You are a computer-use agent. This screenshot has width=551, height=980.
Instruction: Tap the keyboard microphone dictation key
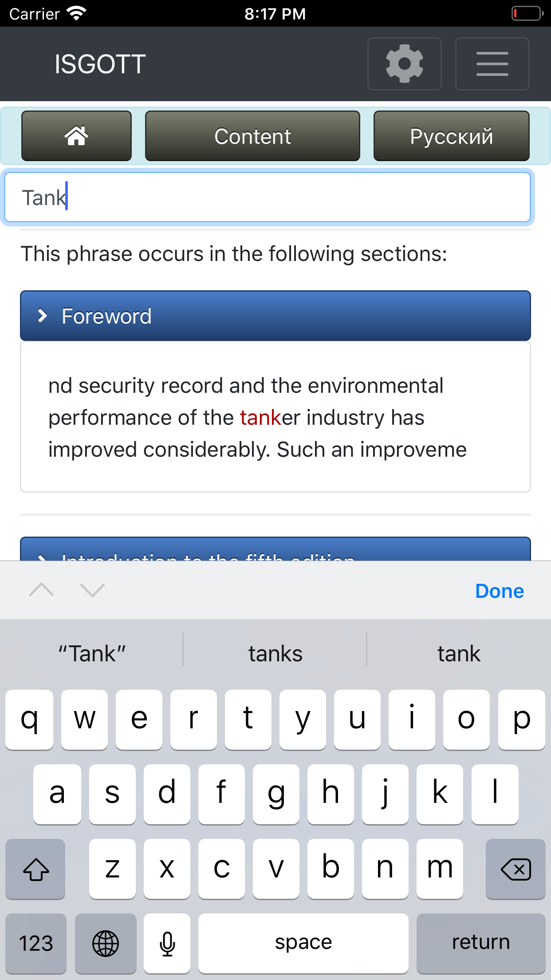(167, 943)
